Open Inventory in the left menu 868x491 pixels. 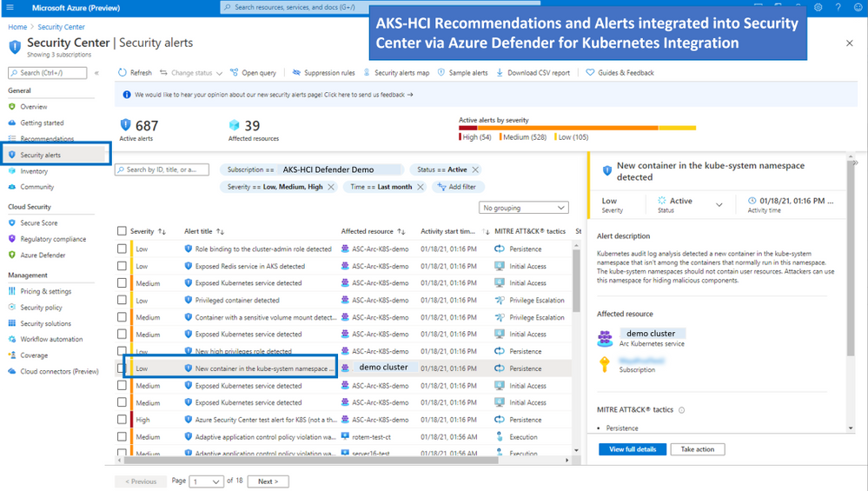pos(34,171)
